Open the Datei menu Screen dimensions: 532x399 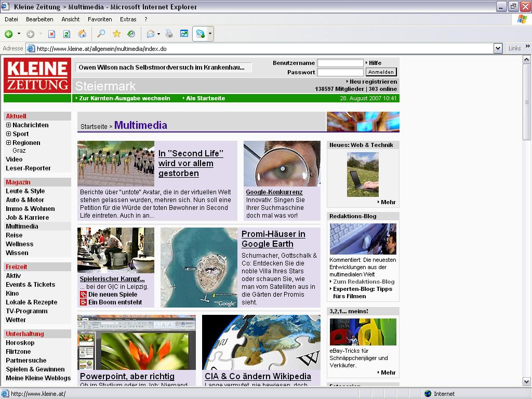pos(11,19)
